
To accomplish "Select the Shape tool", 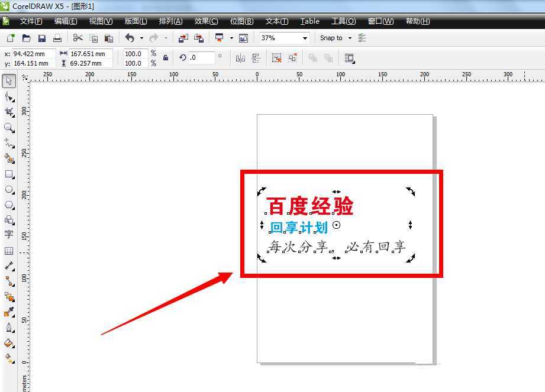I will (x=9, y=95).
